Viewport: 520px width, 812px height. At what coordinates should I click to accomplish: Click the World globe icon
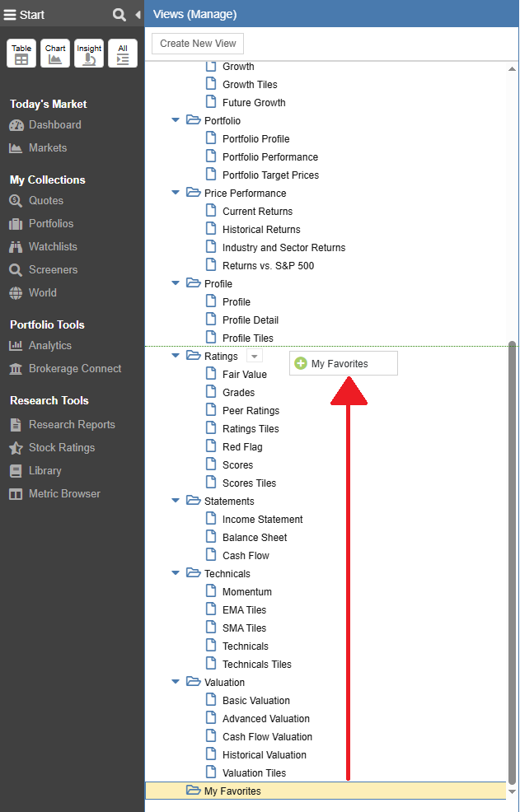click(16, 292)
